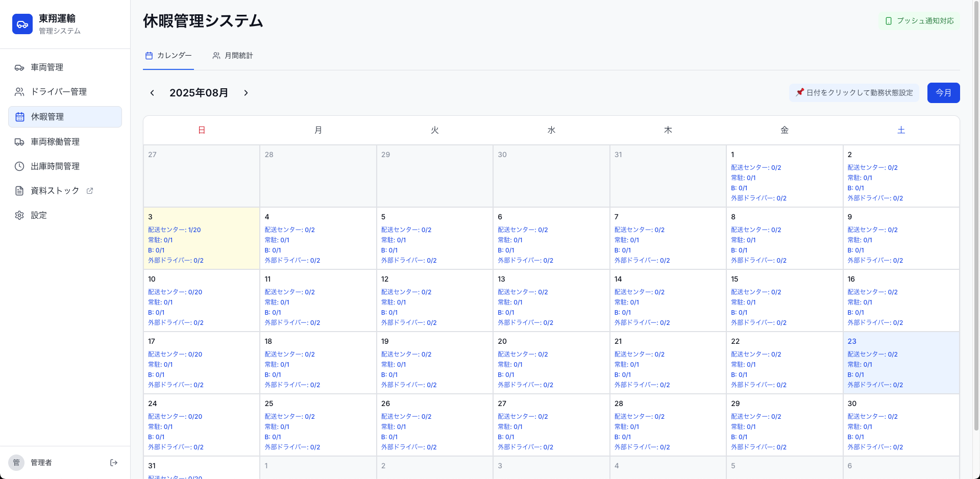
Task: Click the プッシュ通知対応 badge
Action: 919,21
